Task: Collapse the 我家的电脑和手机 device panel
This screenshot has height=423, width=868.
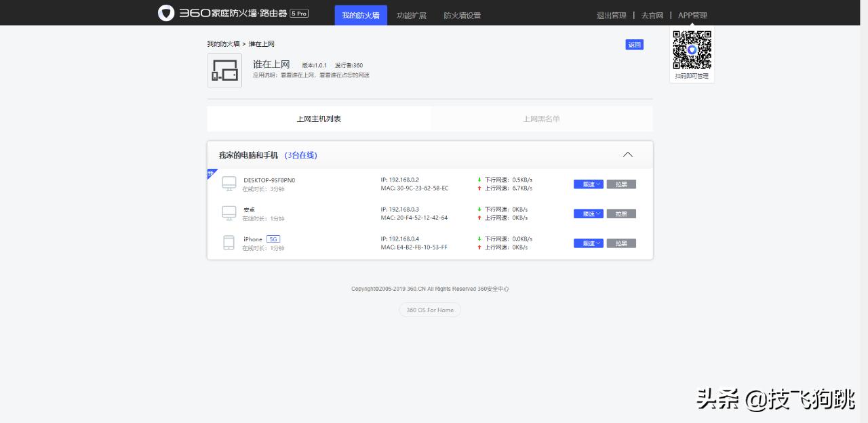Action: point(627,154)
